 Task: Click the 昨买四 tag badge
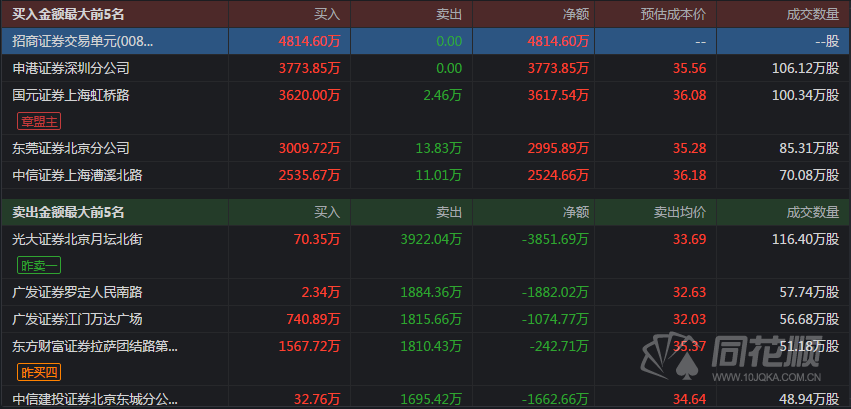pos(39,372)
